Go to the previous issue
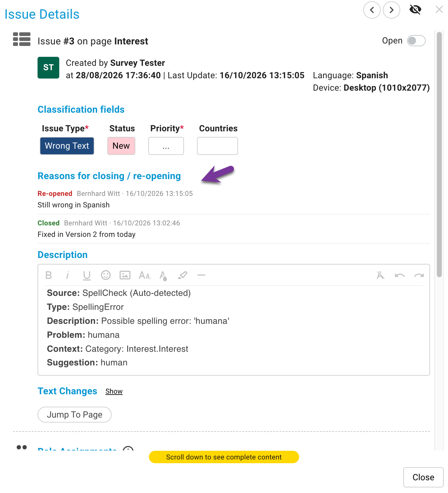Screen dimensions: 448x493 (372, 10)
